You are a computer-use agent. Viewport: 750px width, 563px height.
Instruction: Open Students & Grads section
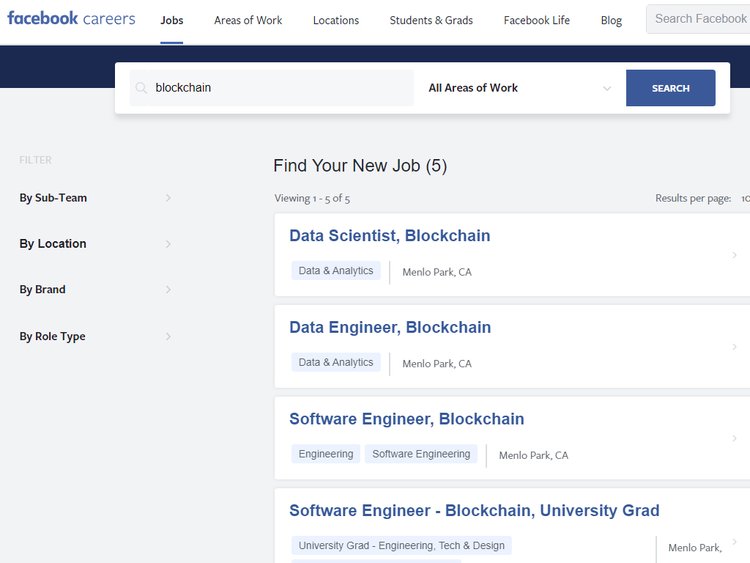pos(431,21)
